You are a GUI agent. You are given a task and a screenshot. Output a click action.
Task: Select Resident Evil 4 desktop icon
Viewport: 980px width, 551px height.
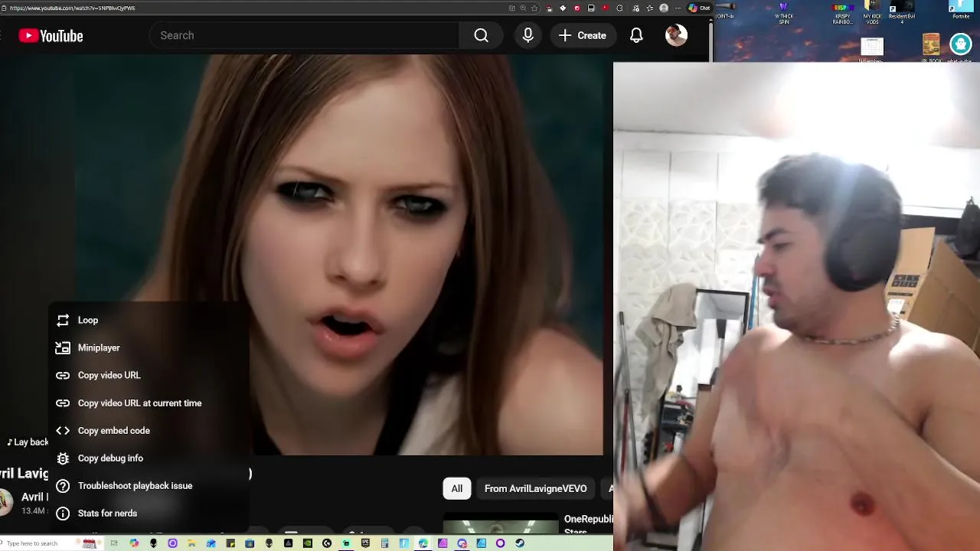pos(901,13)
